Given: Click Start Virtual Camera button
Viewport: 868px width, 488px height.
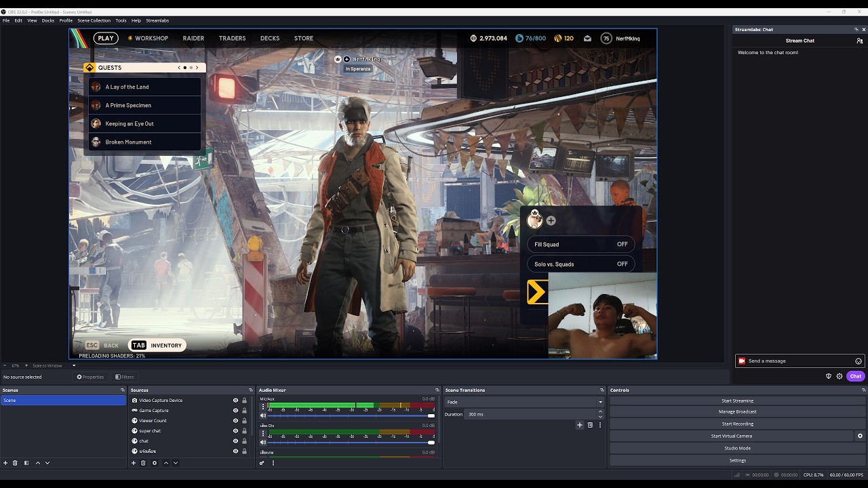Looking at the screenshot, I should coord(731,436).
